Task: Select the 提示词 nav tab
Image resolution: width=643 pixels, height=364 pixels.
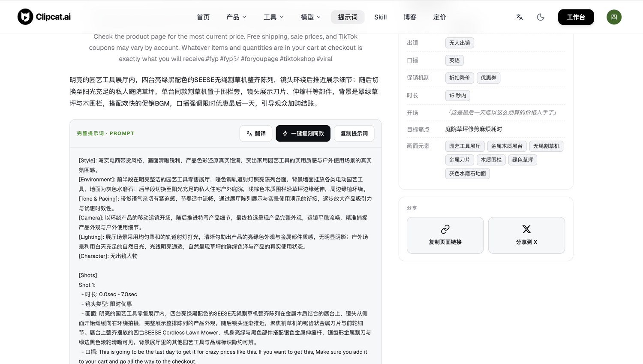Action: pyautogui.click(x=348, y=17)
